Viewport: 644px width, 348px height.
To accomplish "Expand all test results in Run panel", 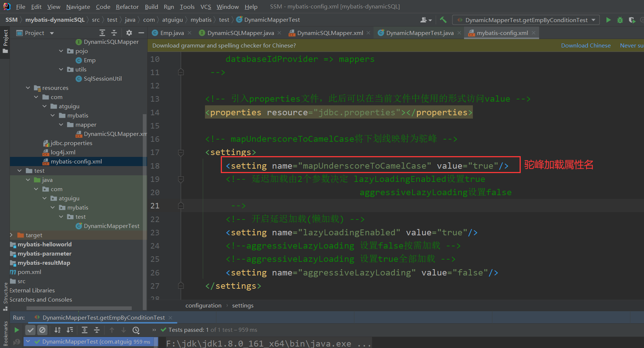I will click(85, 330).
